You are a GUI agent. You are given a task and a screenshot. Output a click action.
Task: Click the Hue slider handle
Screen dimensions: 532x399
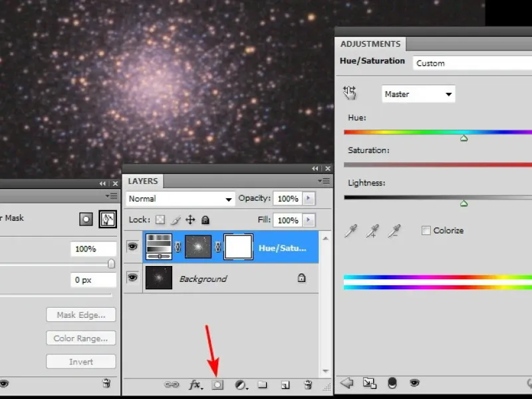[464, 138]
